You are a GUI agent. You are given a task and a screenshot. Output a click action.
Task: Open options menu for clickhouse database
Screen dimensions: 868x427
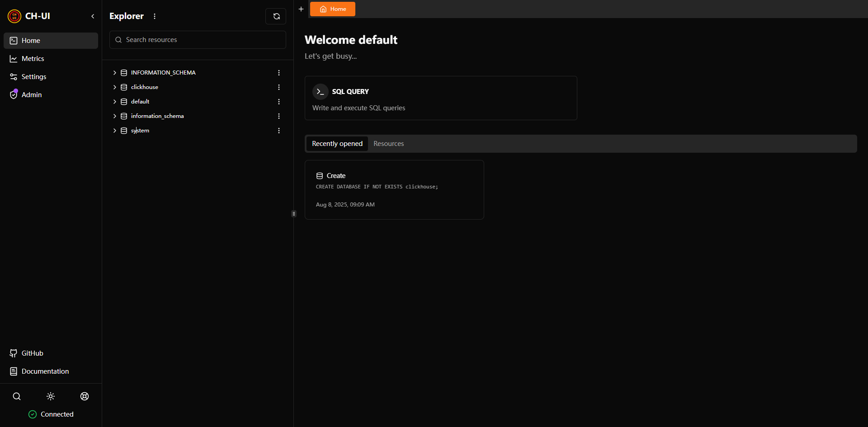tap(279, 87)
